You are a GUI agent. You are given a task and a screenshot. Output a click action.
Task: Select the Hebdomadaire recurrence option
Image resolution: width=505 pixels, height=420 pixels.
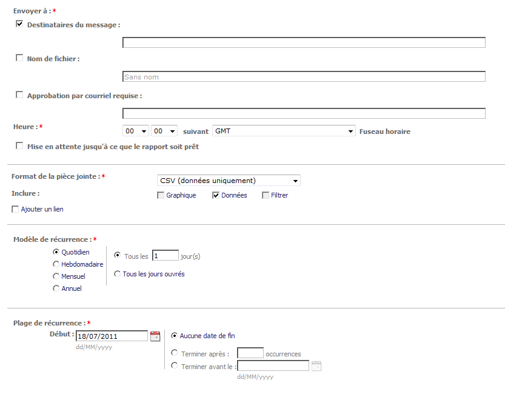pyautogui.click(x=56, y=264)
